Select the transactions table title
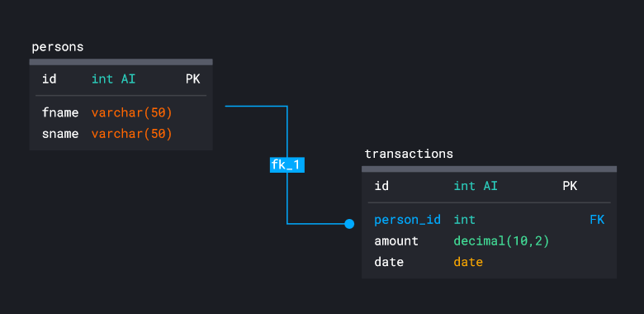This screenshot has width=644, height=314. tap(409, 155)
